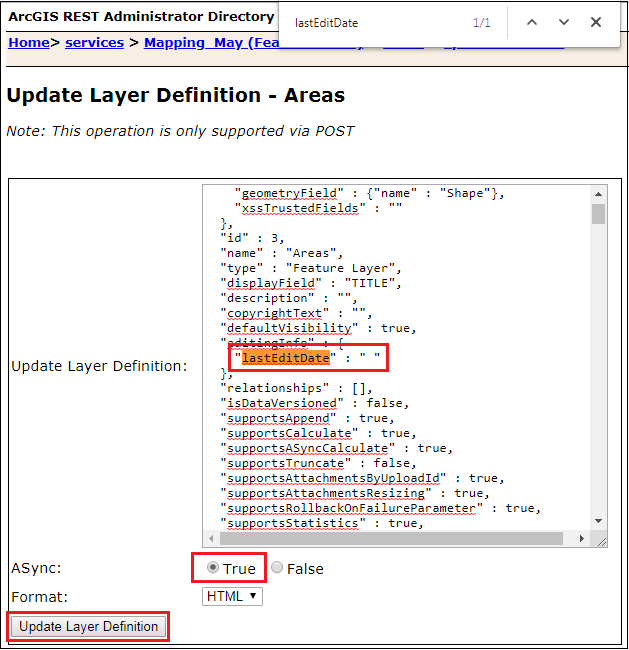The width and height of the screenshot is (629, 650).
Task: Click the "supportsRollbackOnFailureParameter" line
Action: (381, 508)
